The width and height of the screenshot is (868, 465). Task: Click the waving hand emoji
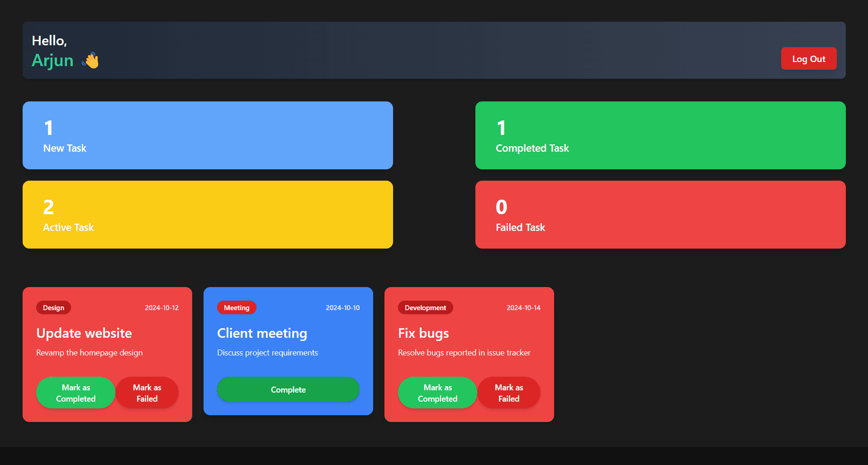click(x=90, y=60)
